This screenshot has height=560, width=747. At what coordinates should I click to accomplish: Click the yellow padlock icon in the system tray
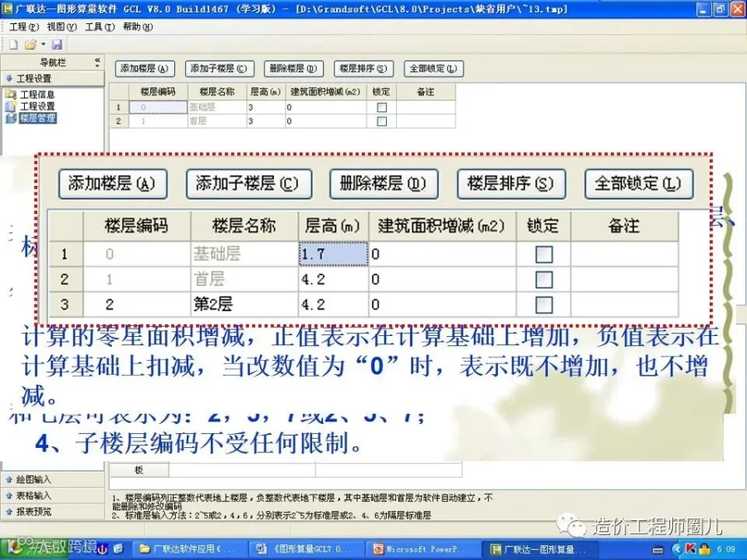click(x=705, y=549)
